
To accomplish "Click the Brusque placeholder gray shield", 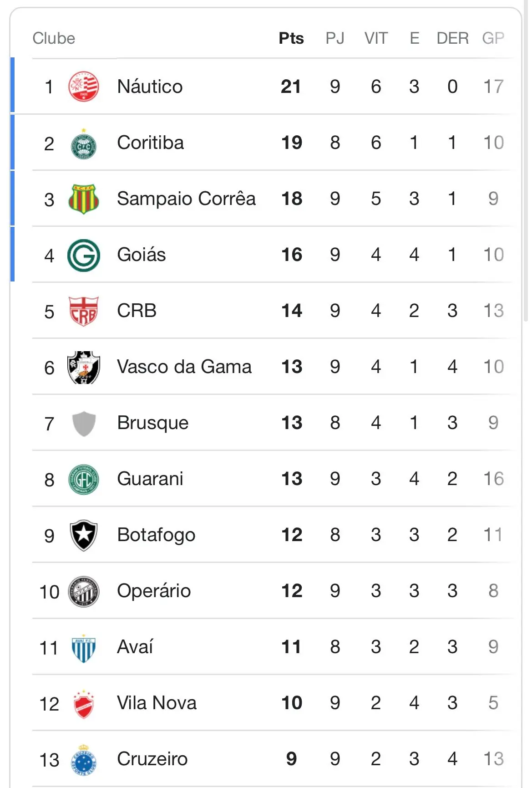I will pos(84,423).
